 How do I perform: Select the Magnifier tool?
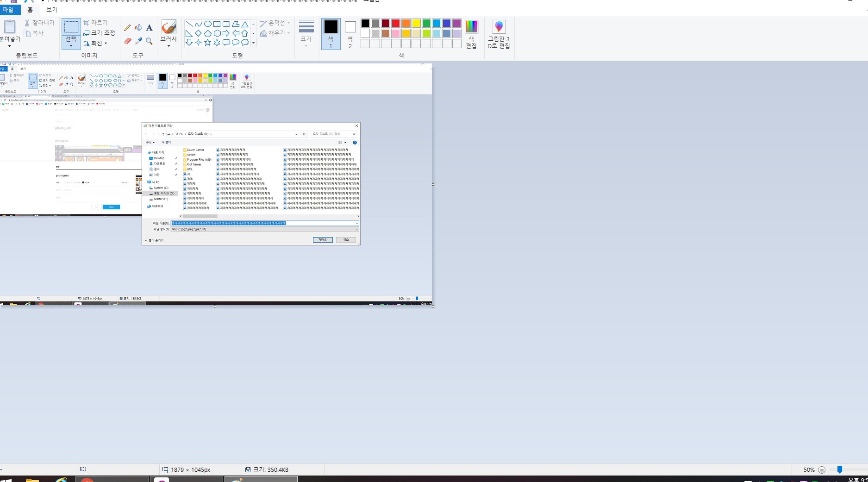(x=149, y=41)
